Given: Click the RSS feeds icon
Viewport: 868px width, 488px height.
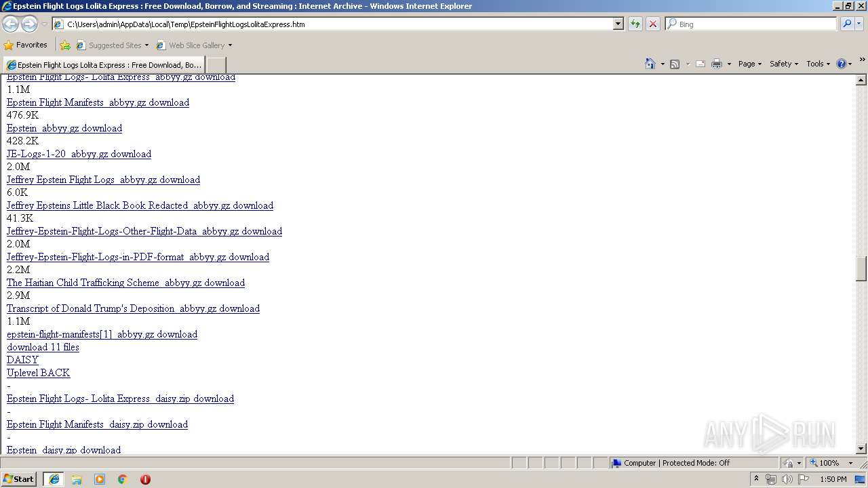Looking at the screenshot, I should coord(675,64).
